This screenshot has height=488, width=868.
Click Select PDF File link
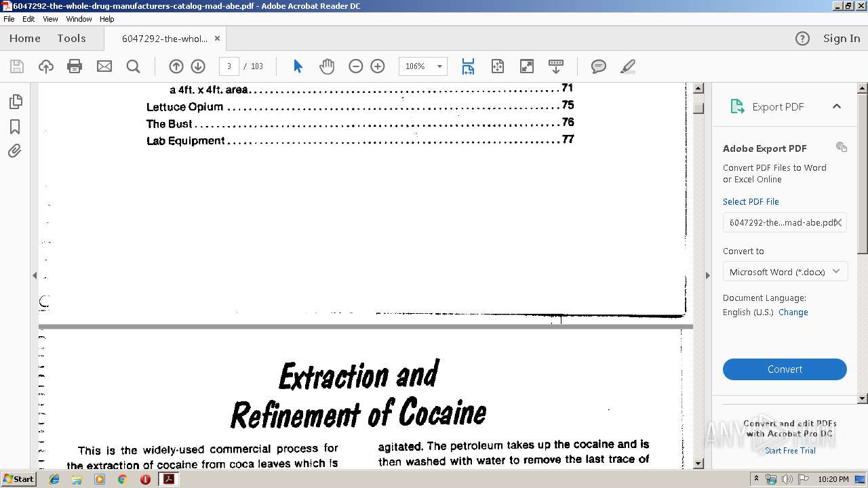[x=751, y=201]
